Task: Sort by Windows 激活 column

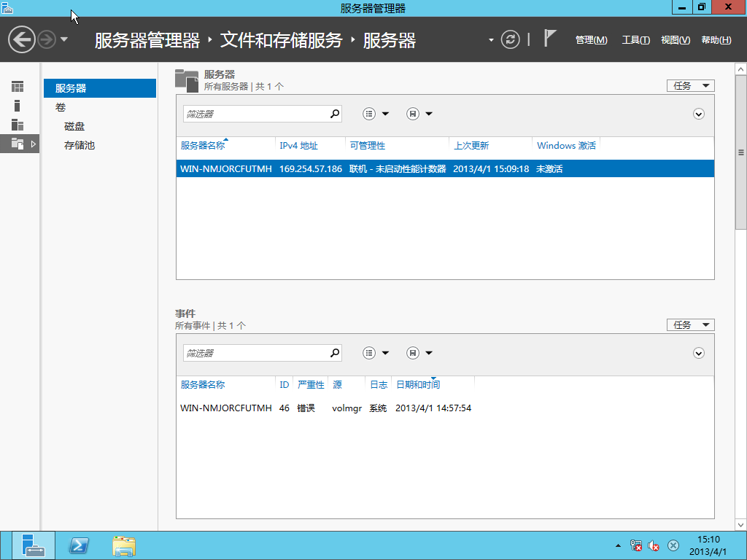Action: [x=566, y=146]
